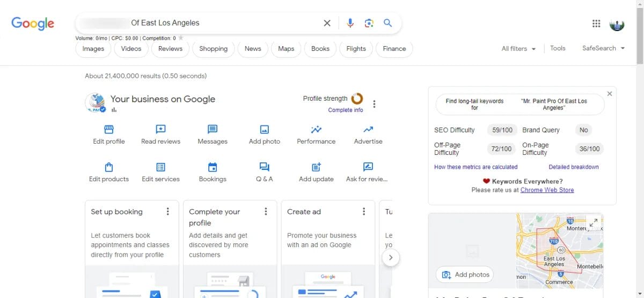Open Set up booking card options menu
This screenshot has width=644, height=298.
pyautogui.click(x=167, y=212)
